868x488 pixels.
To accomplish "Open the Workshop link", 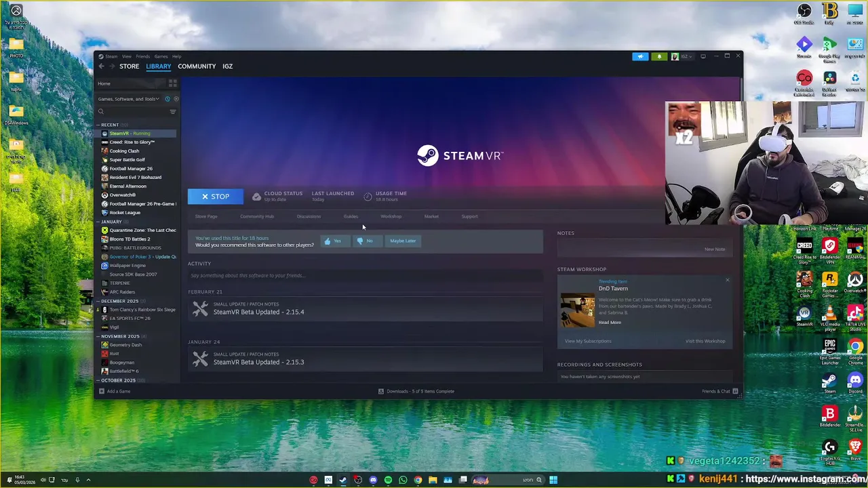I will 391,217.
